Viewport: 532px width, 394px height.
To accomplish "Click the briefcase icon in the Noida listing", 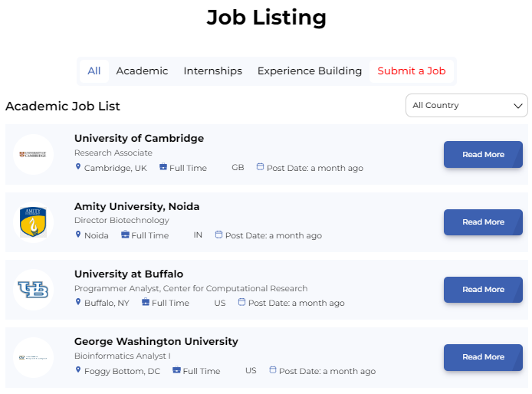I will (x=125, y=235).
